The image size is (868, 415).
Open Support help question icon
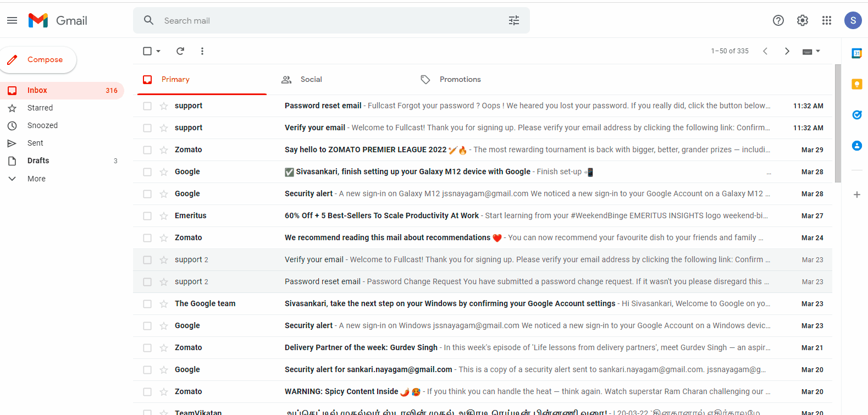[778, 20]
